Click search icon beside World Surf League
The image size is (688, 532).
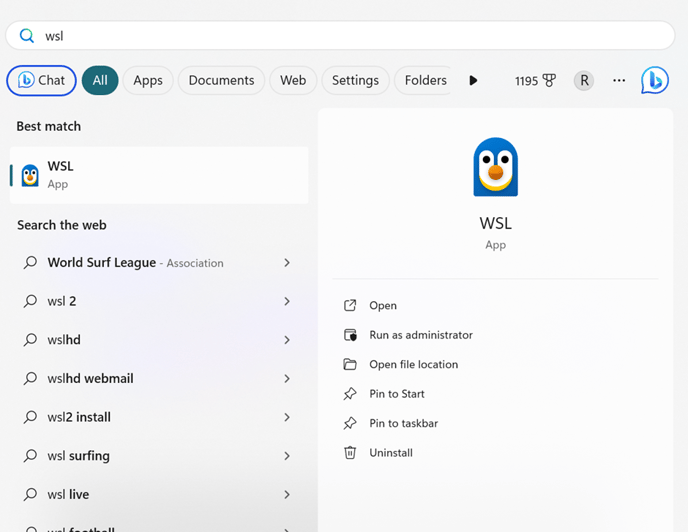coord(30,262)
